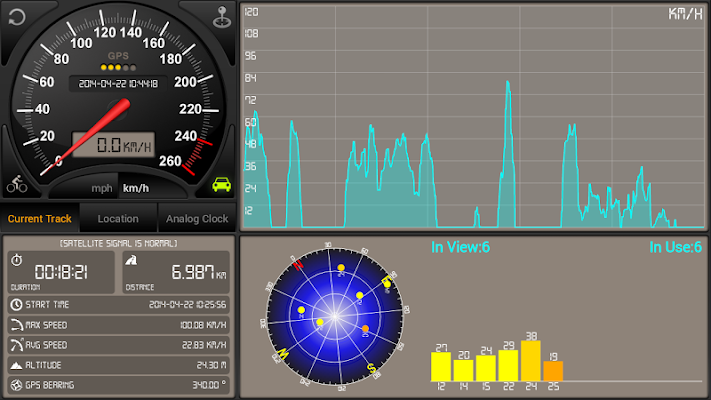The width and height of the screenshot is (711, 400).
Task: Tap the GPS bearing compass icon
Action: (16, 385)
